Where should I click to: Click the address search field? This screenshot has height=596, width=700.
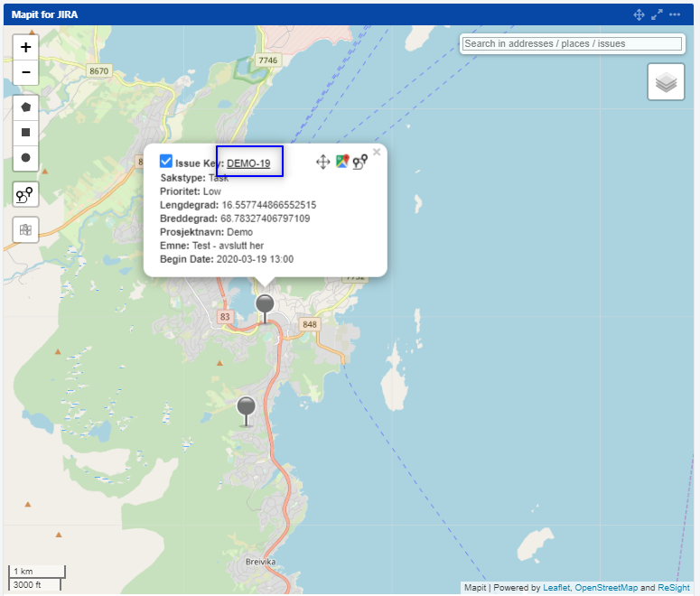(x=571, y=43)
